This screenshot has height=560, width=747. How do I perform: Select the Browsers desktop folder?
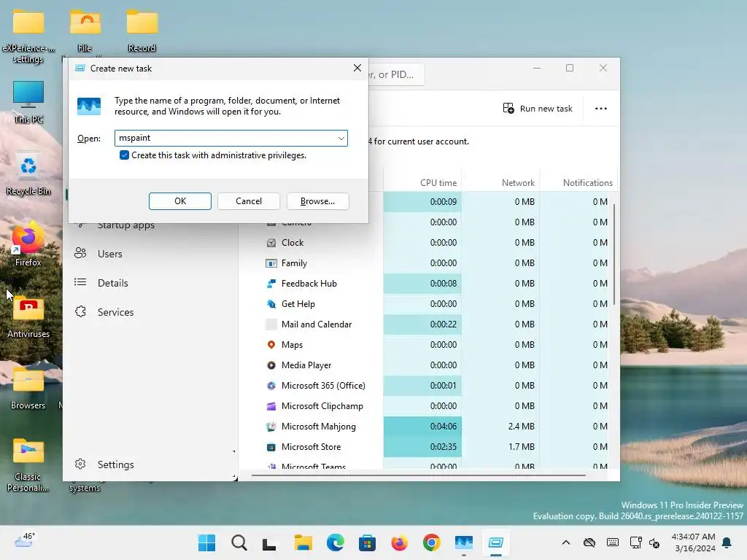(x=28, y=389)
